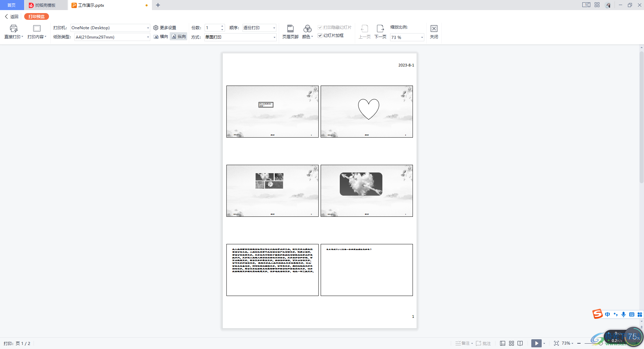Click the date text 2023-8-1 in preview

(406, 65)
